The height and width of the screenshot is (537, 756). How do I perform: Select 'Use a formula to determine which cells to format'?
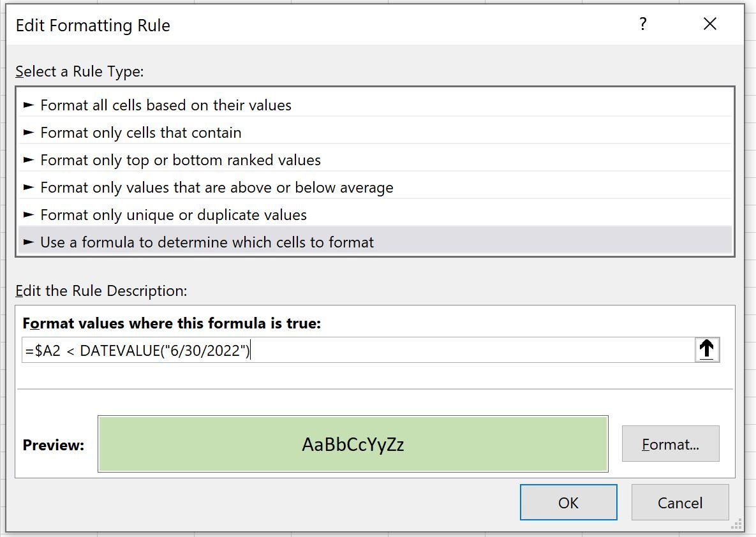point(374,242)
